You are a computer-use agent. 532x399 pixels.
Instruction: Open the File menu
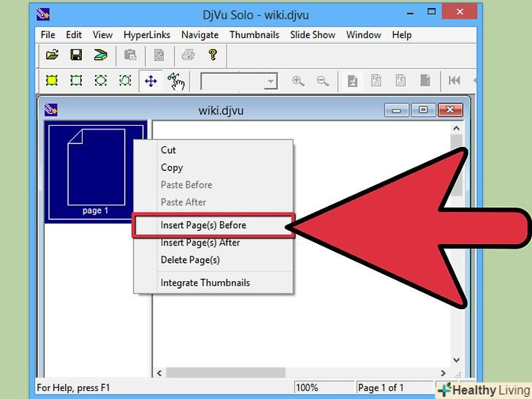pos(47,34)
